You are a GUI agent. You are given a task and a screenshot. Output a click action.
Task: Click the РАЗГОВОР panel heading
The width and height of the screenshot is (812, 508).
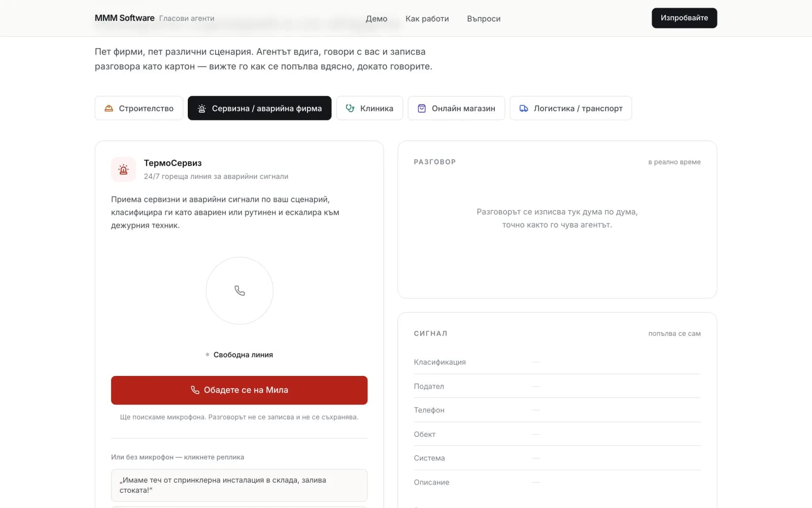(x=435, y=162)
